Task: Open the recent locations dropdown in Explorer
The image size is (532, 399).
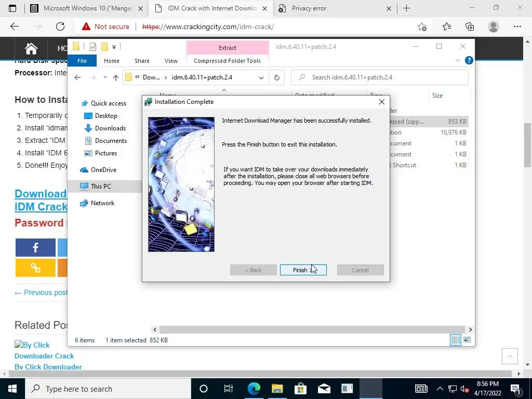Action: click(x=105, y=77)
